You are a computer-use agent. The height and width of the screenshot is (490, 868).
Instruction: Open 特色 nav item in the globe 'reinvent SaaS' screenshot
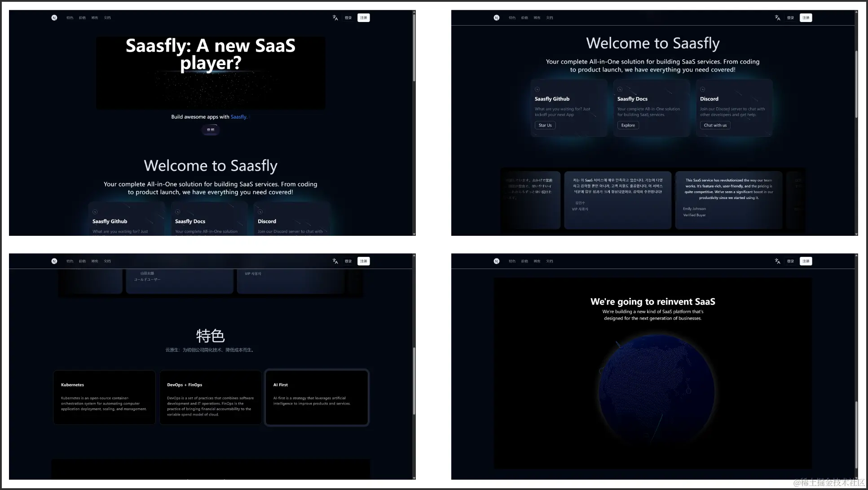click(512, 261)
